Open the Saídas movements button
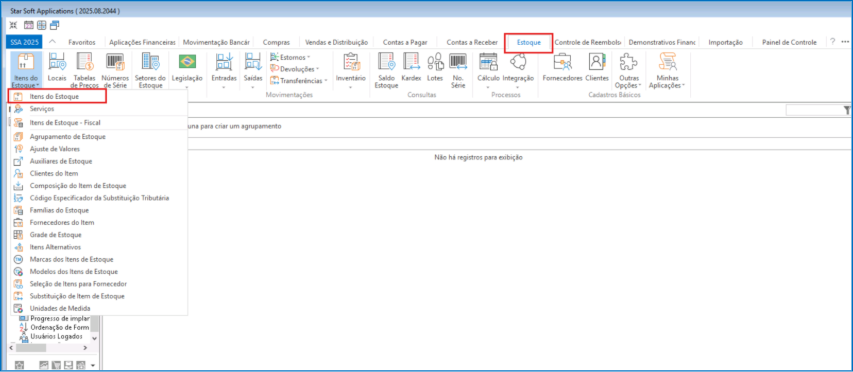This screenshot has height=372, width=853. coord(253,69)
